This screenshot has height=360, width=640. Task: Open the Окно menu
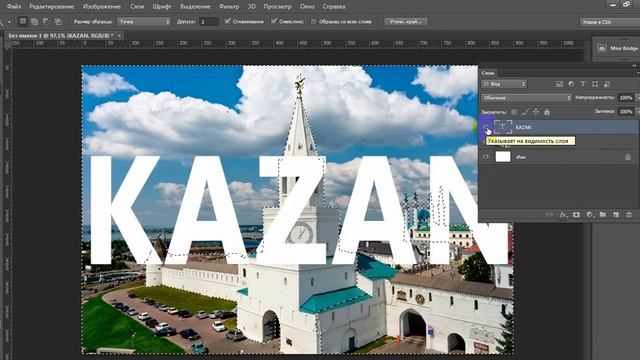[307, 7]
